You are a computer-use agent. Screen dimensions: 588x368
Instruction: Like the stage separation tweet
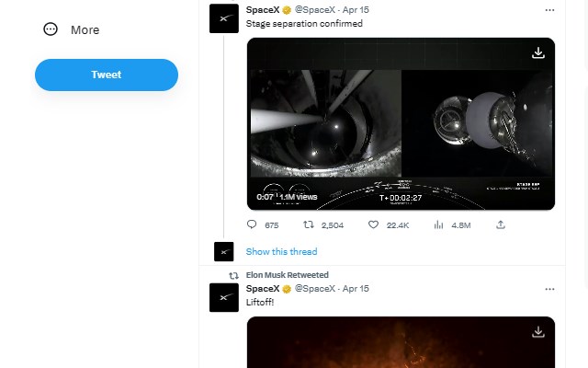[373, 224]
